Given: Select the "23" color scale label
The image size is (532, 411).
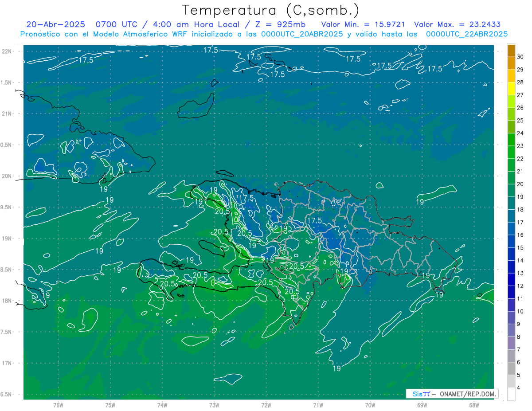Looking at the screenshot, I should (x=520, y=146).
